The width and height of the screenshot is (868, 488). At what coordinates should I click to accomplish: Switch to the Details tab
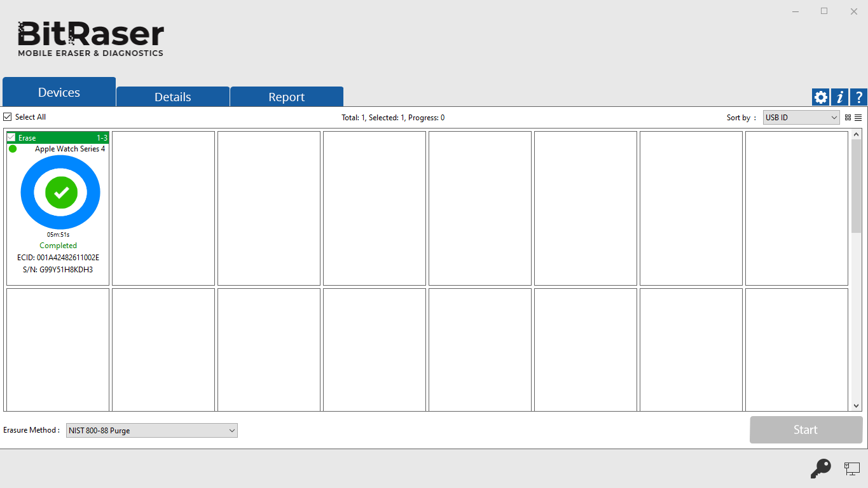[173, 97]
